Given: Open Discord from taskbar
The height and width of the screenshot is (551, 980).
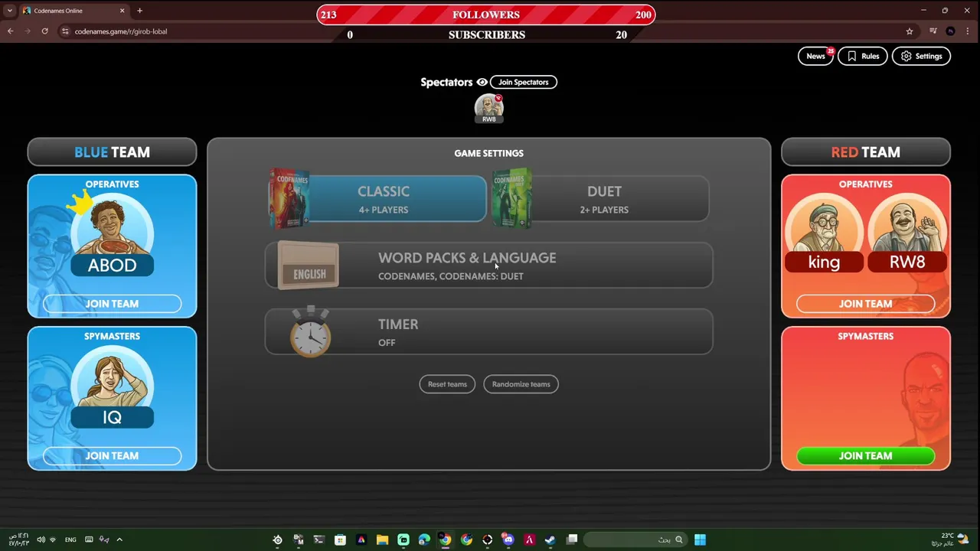Looking at the screenshot, I should [x=508, y=540].
